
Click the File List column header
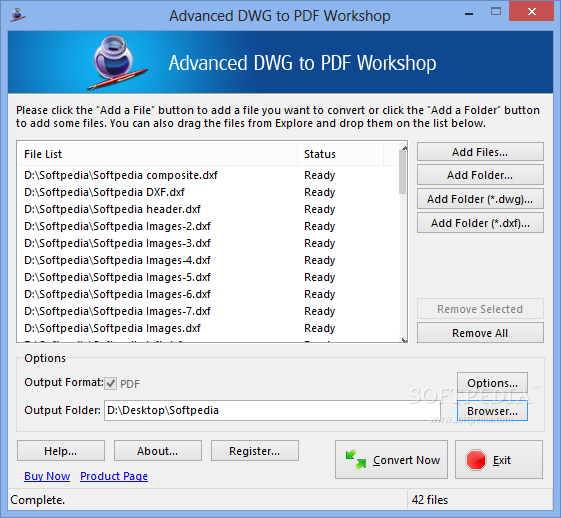pos(157,154)
